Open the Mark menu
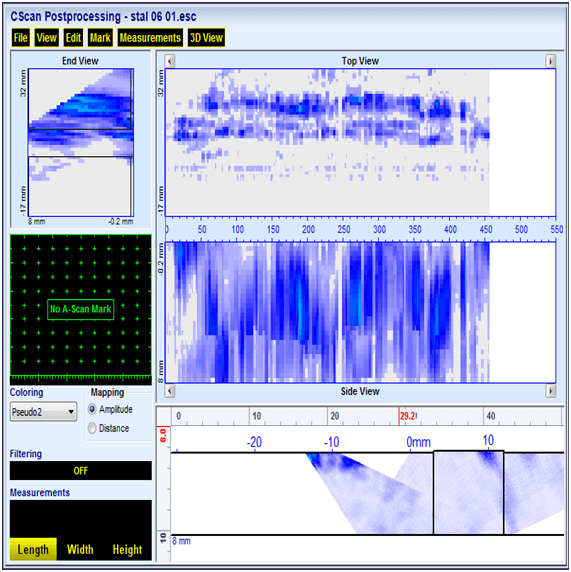This screenshot has height=572, width=571. 100,38
